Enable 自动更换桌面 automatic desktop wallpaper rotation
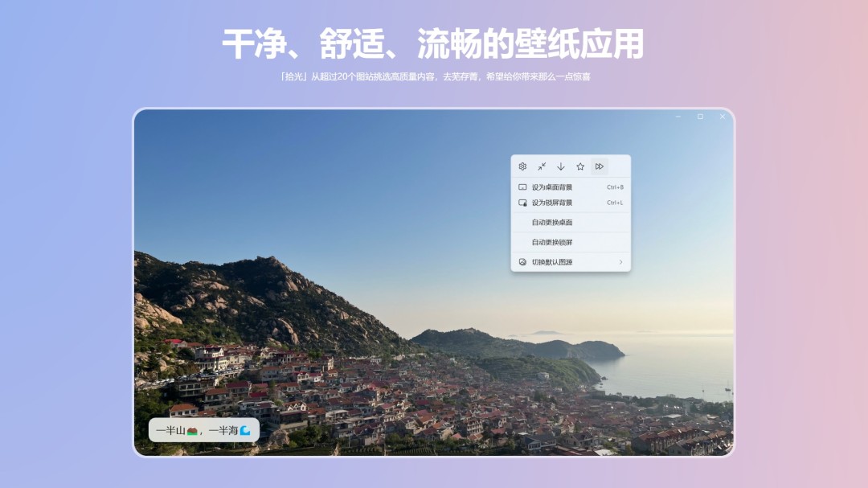 tap(553, 223)
